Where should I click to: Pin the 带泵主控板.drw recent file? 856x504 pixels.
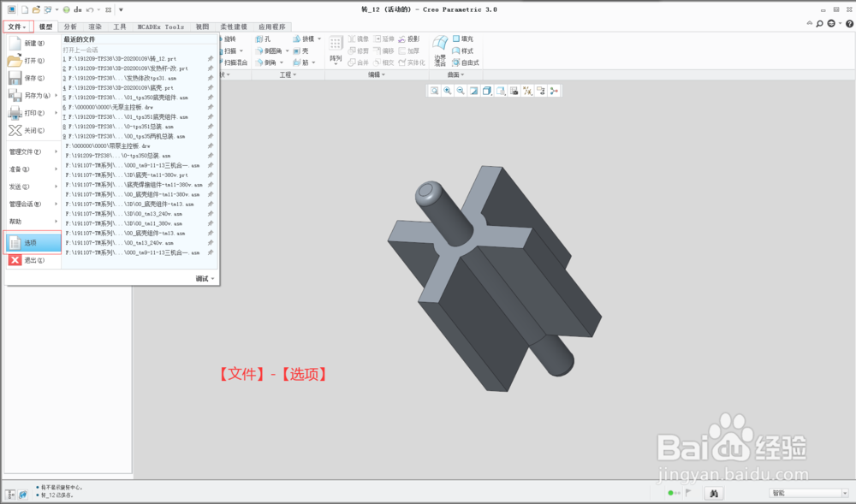pyautogui.click(x=211, y=146)
